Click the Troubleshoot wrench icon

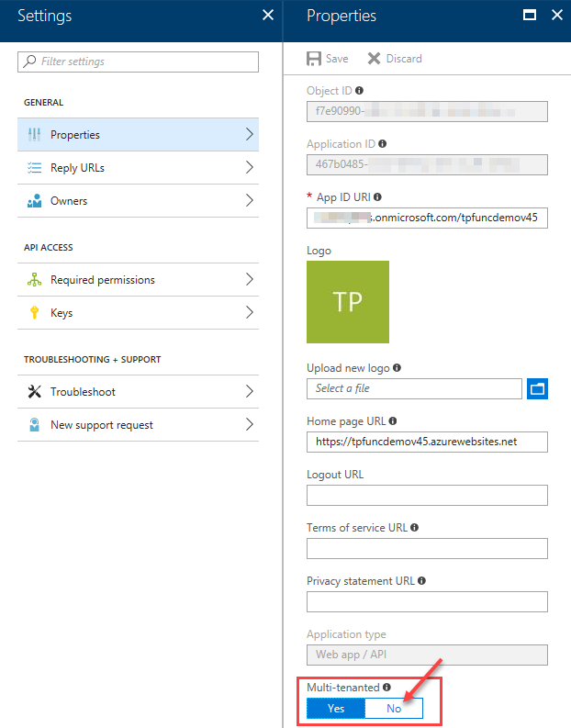click(x=35, y=392)
